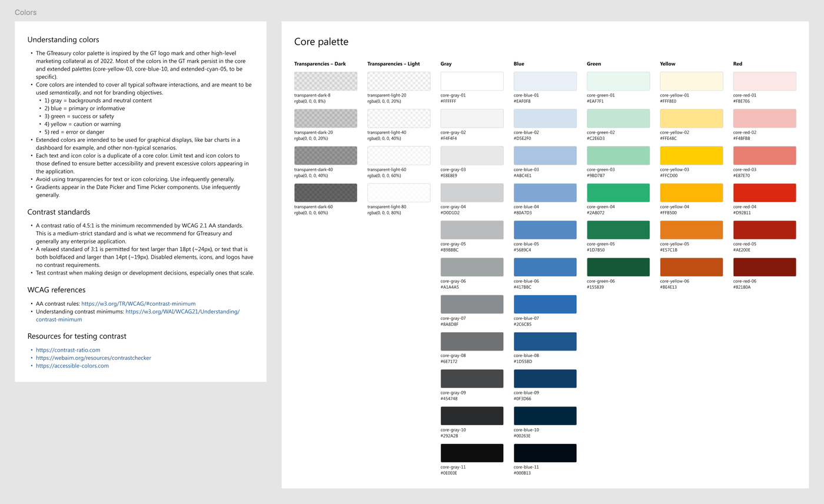Select the transparent-dark-60 swatch
Screen dimensions: 824x504
click(x=325, y=193)
